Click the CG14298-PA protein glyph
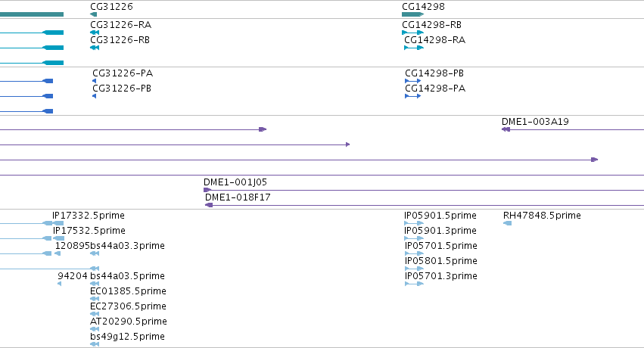Viewport: 644px width, 348px height. [x=412, y=96]
